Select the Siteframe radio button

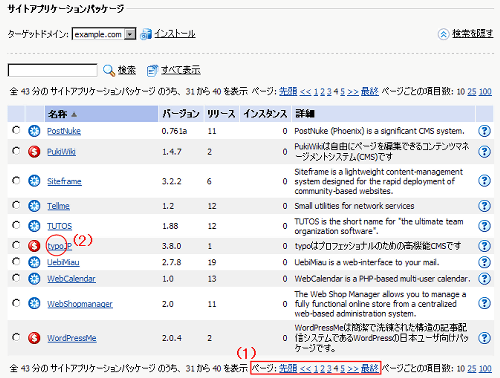tap(16, 180)
